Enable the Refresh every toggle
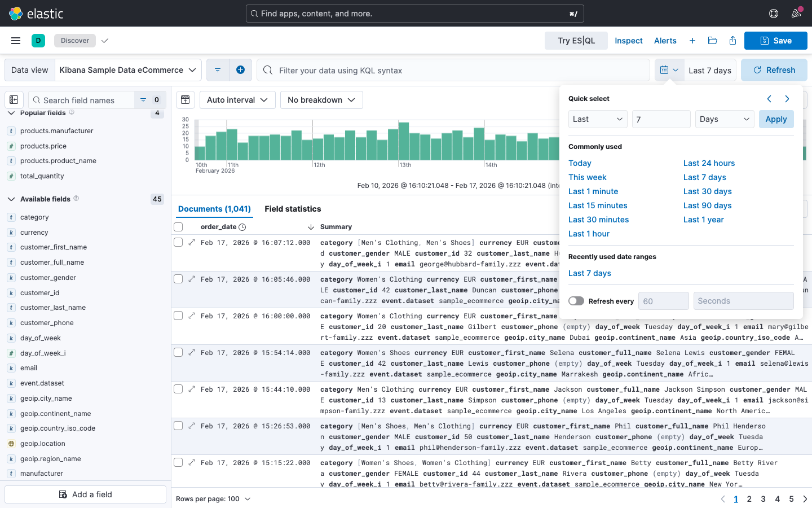The image size is (812, 508). (x=576, y=301)
